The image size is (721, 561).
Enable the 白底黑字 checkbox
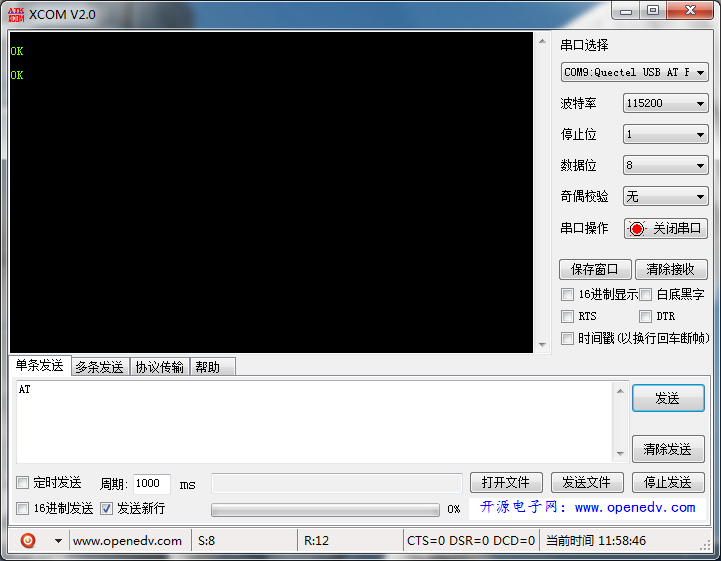(x=646, y=294)
